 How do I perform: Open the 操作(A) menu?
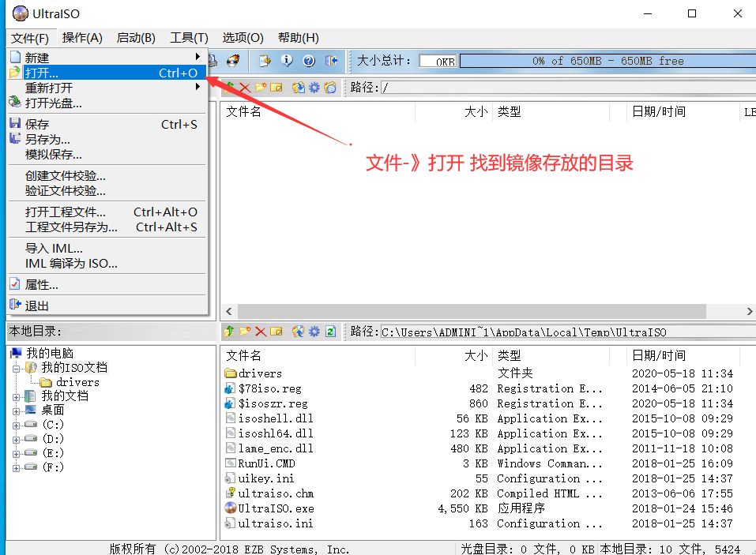pyautogui.click(x=82, y=38)
